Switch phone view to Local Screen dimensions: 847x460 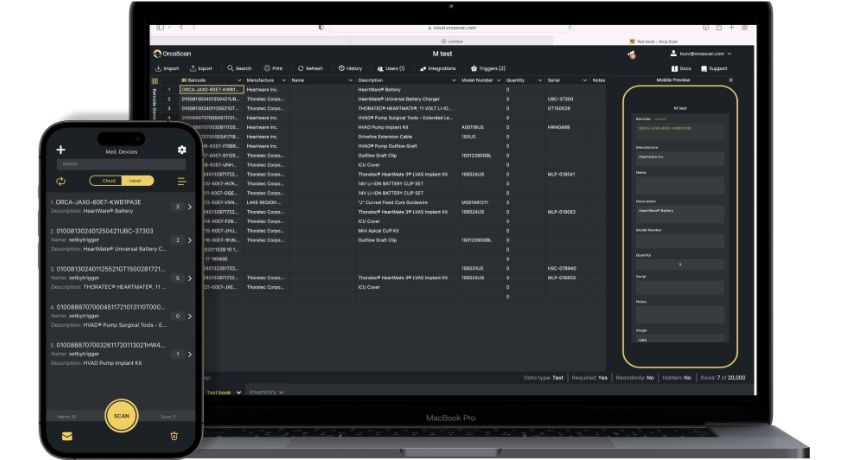135,181
